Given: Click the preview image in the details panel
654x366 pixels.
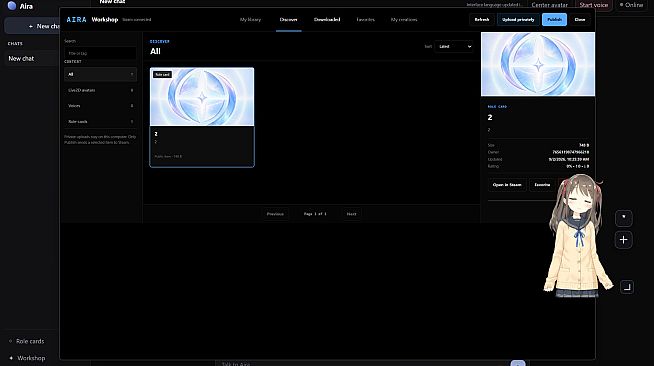Looking at the screenshot, I should [x=538, y=64].
